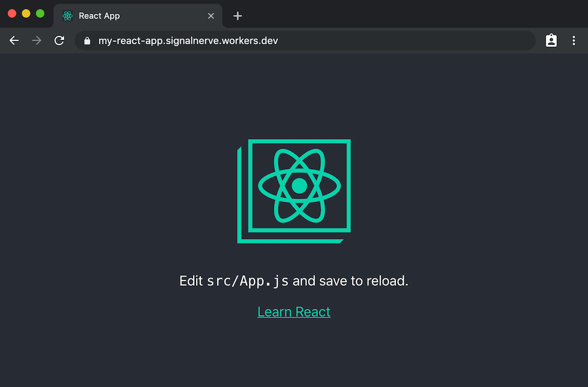Viewport: 588px width, 387px height.
Task: Click the back navigation arrow
Action: pyautogui.click(x=14, y=40)
